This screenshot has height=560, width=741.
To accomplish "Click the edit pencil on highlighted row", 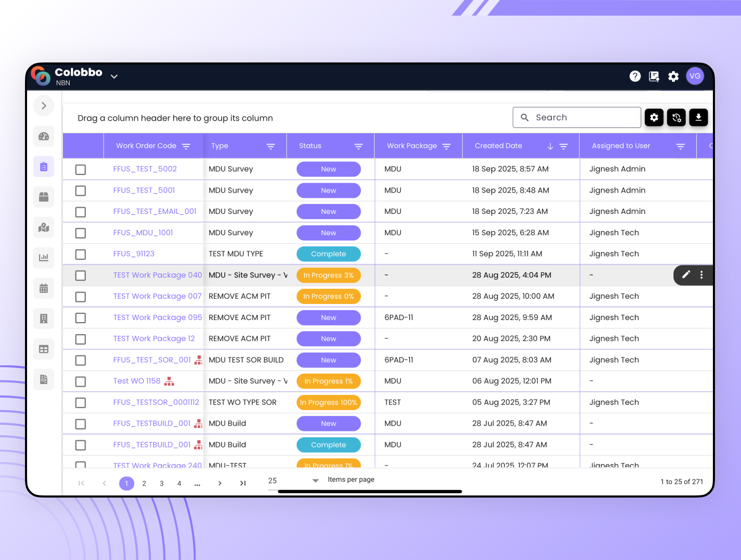I will (x=686, y=275).
